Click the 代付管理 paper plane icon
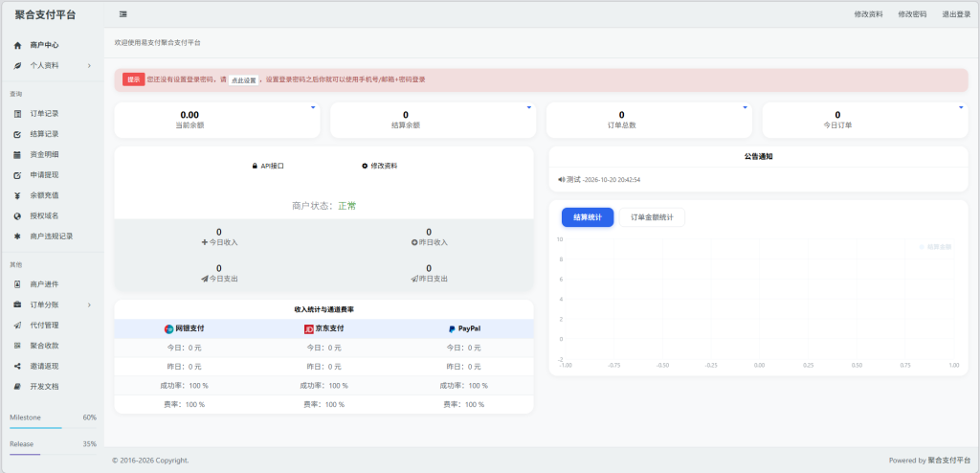 pyautogui.click(x=17, y=326)
